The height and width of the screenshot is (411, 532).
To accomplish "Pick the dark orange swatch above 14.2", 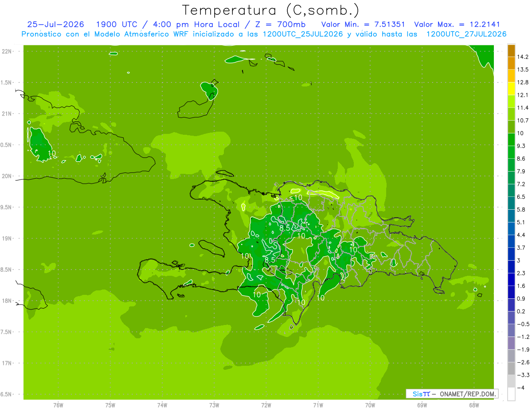I will [511, 51].
